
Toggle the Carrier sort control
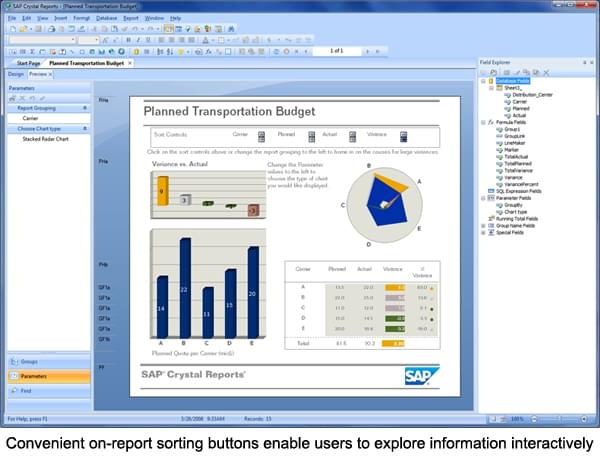tap(261, 137)
